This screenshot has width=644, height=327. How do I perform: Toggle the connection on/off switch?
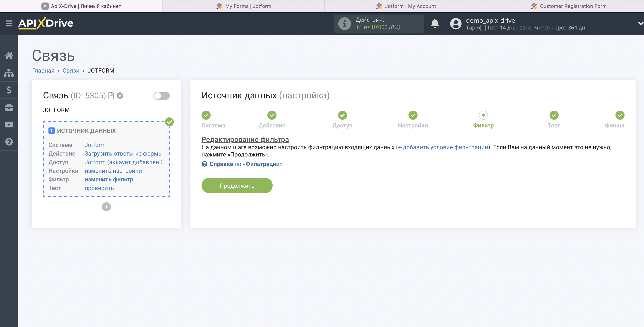[x=161, y=96]
